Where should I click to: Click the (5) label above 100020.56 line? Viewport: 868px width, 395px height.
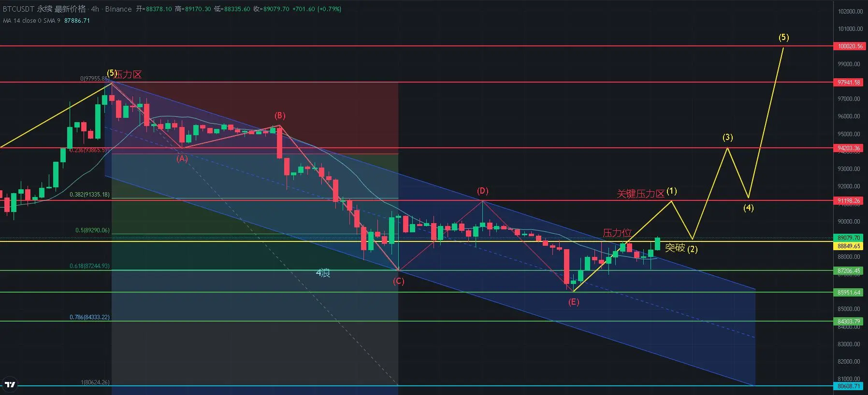783,37
